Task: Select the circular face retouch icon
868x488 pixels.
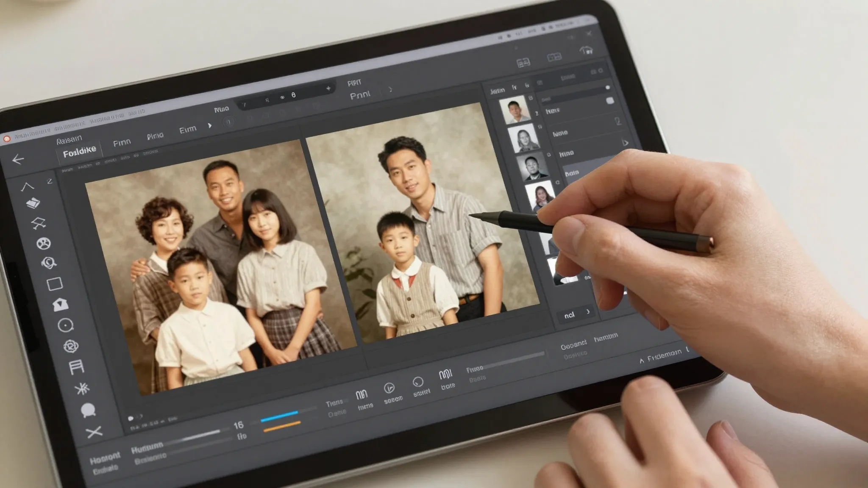Action: coord(44,243)
